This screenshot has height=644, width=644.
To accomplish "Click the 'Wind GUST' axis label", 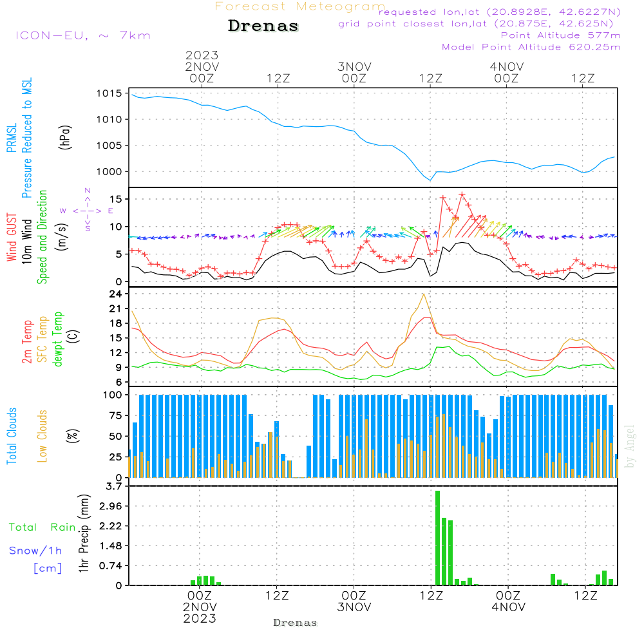I will tap(12, 237).
